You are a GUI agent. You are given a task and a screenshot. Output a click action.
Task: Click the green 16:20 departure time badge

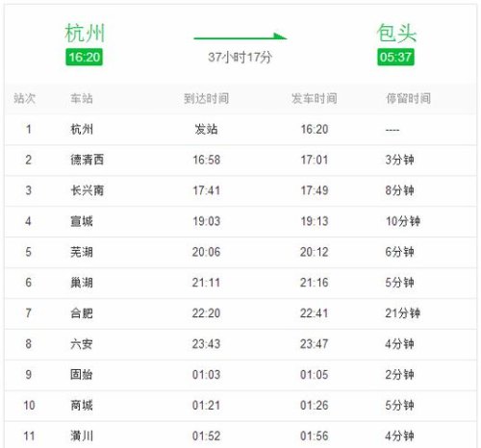click(x=84, y=57)
